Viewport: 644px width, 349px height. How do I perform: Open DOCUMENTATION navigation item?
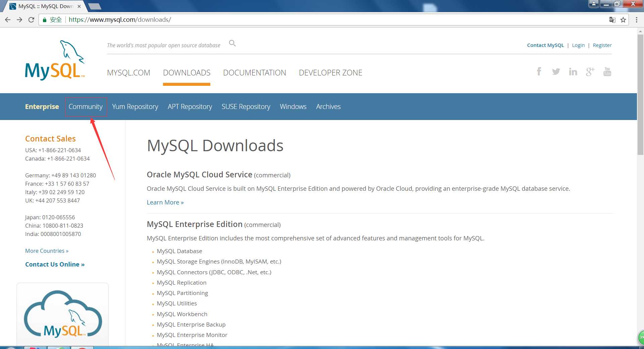(x=255, y=73)
